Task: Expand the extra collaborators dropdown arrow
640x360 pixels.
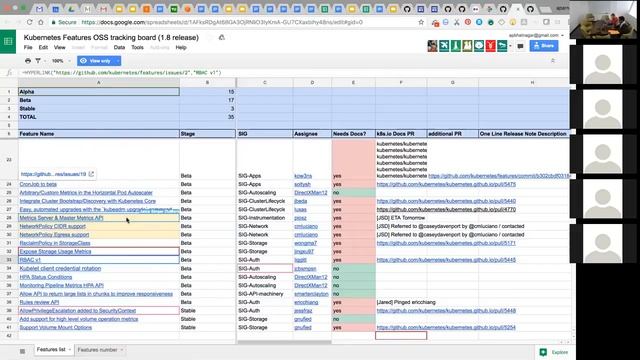Action: click(510, 46)
